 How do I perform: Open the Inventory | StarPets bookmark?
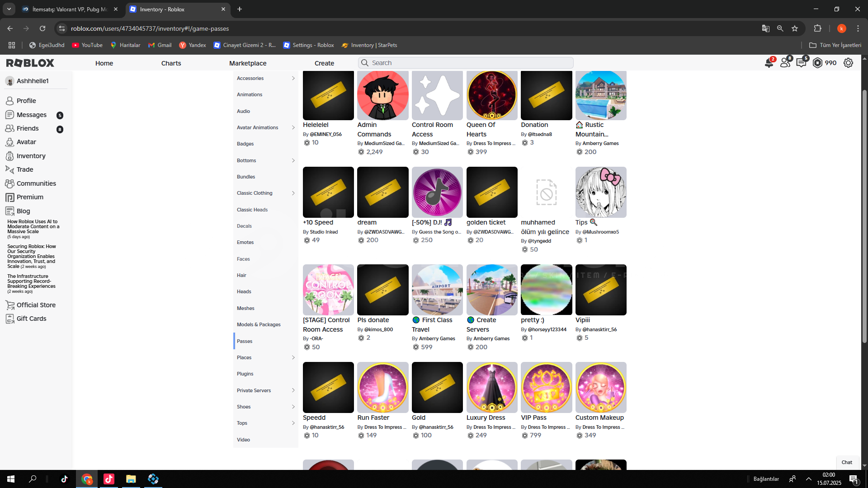369,45
